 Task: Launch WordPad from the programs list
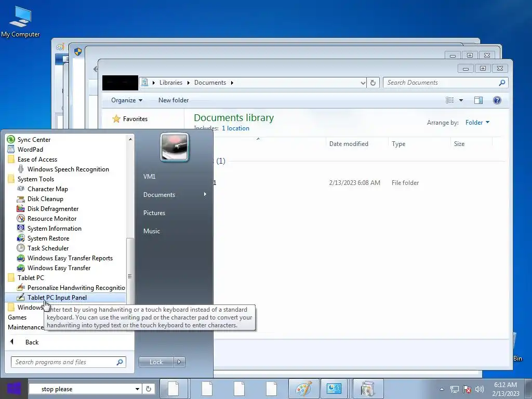click(30, 149)
